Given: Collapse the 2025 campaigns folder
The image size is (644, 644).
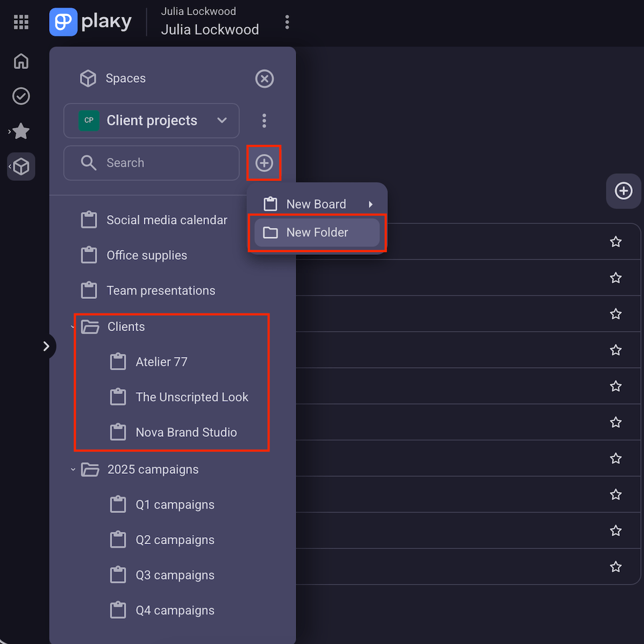Looking at the screenshot, I should coord(73,470).
